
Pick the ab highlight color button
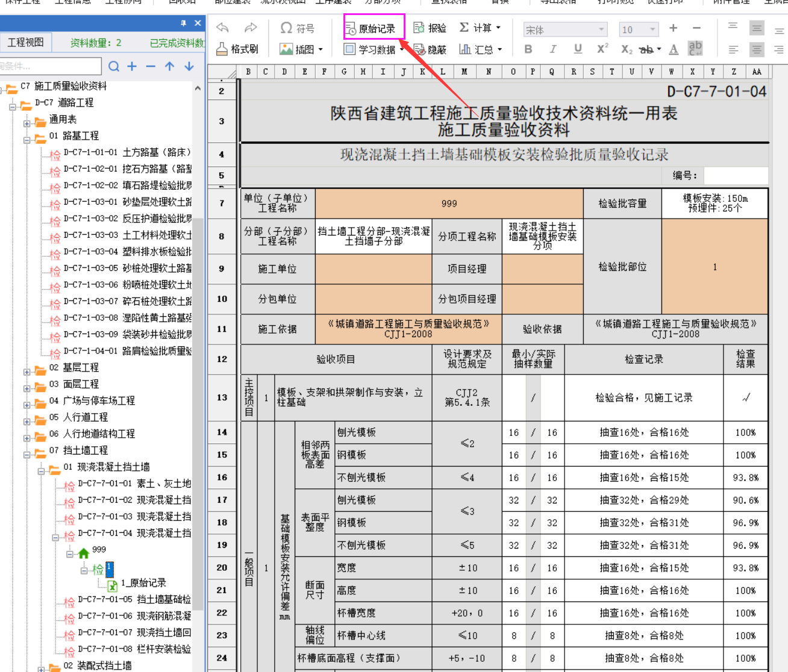click(695, 48)
